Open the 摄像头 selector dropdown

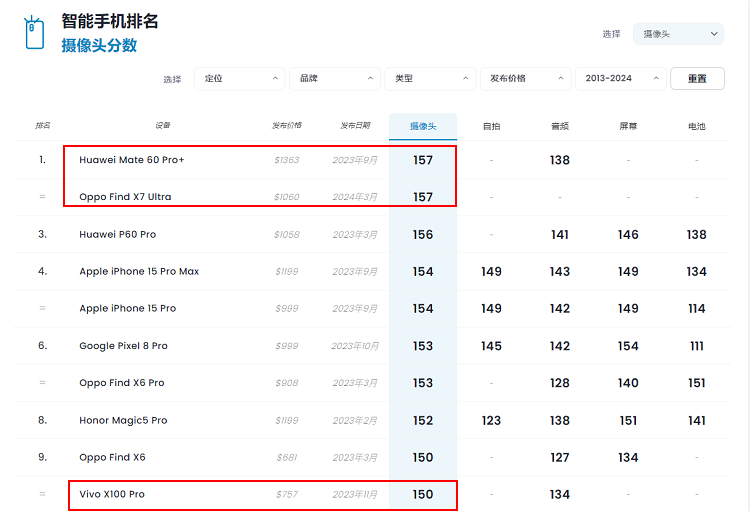click(x=678, y=34)
